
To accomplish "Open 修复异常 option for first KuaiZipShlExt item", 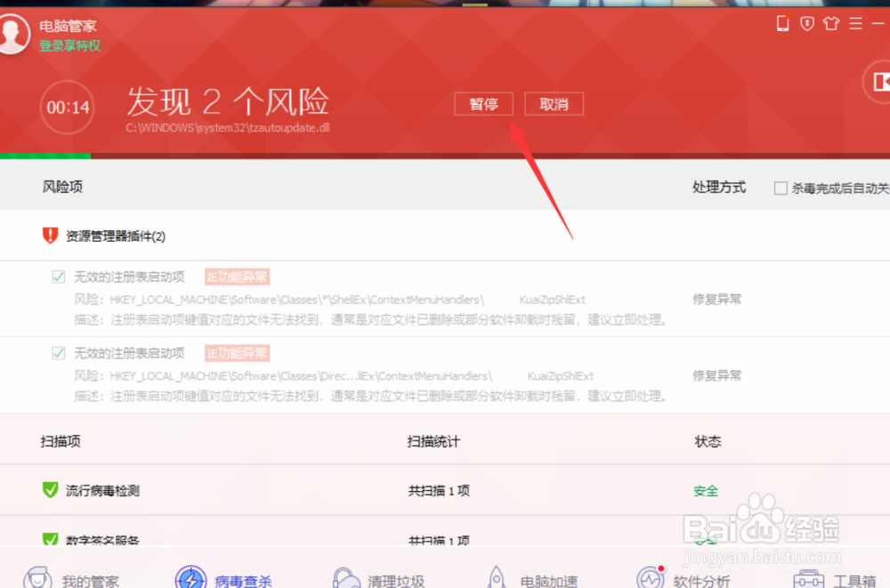I will [716, 299].
